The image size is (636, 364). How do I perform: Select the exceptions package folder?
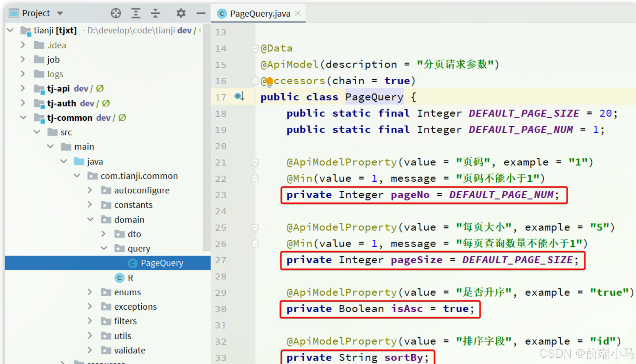pyautogui.click(x=135, y=306)
